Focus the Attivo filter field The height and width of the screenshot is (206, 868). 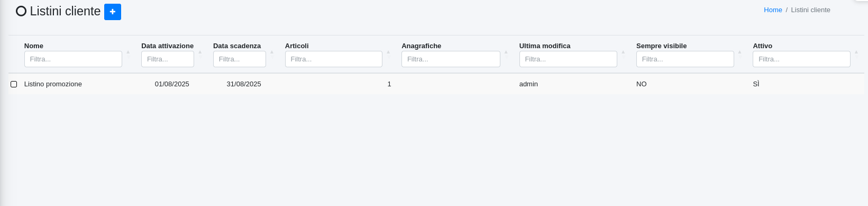pos(801,59)
